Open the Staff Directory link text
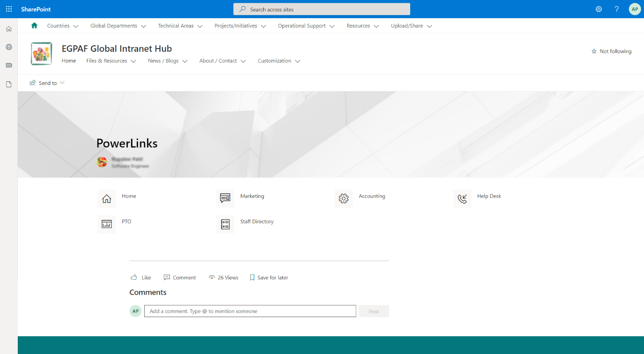The height and width of the screenshot is (354, 644). click(257, 221)
